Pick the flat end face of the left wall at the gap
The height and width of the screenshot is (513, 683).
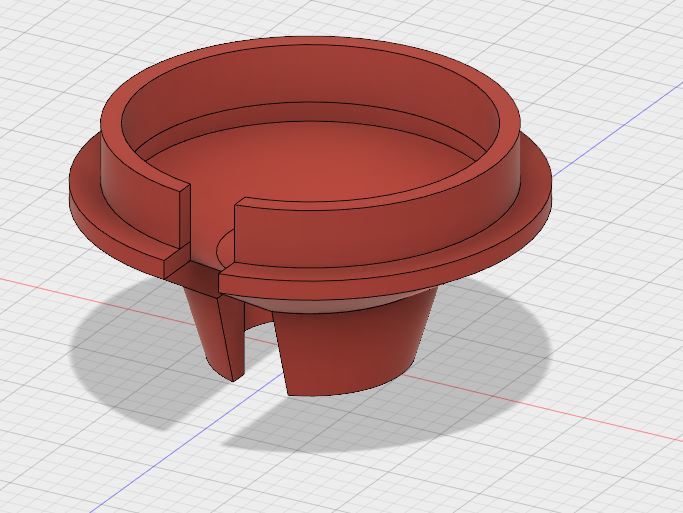(185, 218)
